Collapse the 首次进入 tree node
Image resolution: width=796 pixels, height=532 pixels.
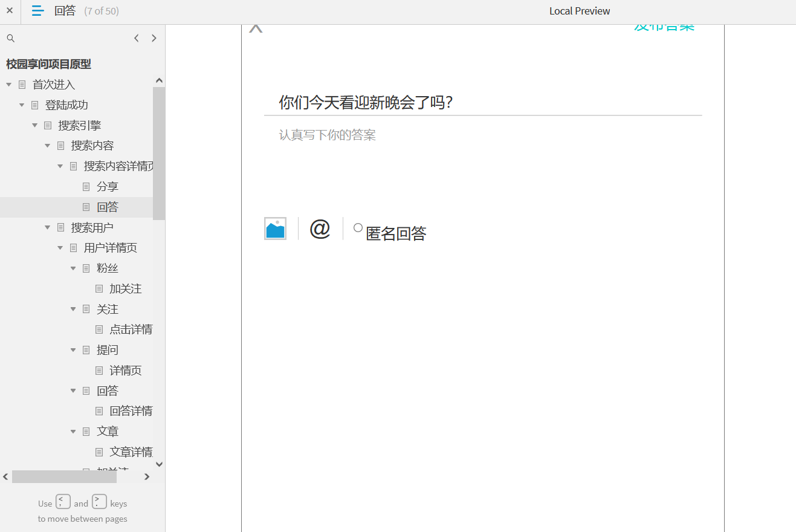[x=9, y=85]
